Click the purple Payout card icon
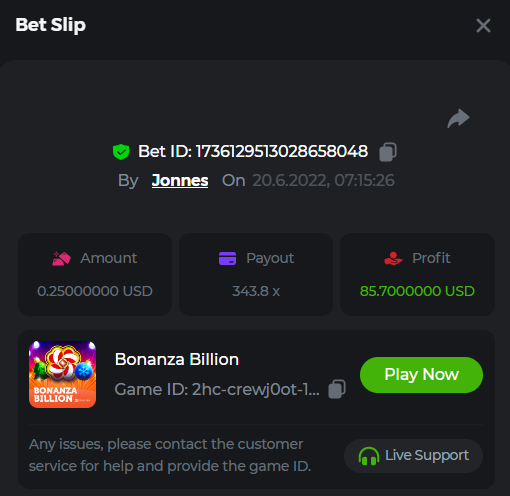This screenshot has height=496, width=510. (227, 258)
